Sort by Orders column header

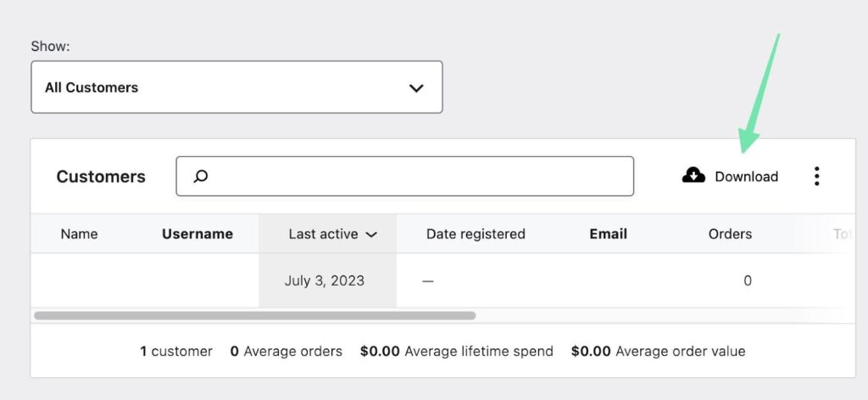[730, 234]
